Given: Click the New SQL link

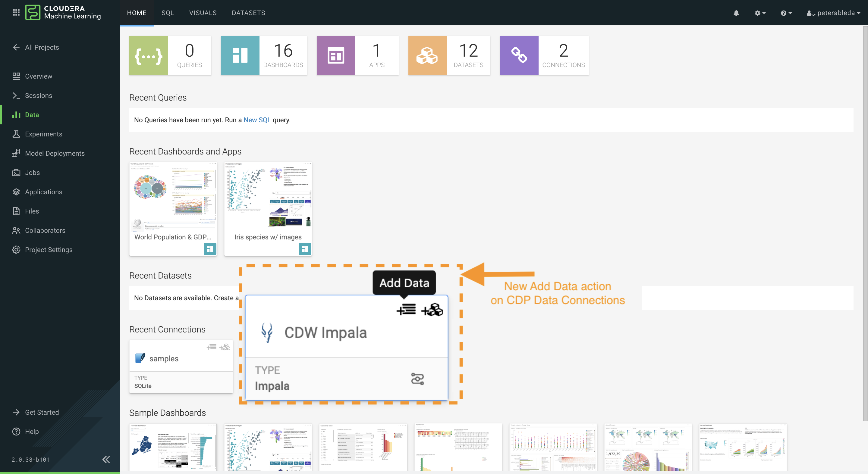Looking at the screenshot, I should tap(257, 120).
